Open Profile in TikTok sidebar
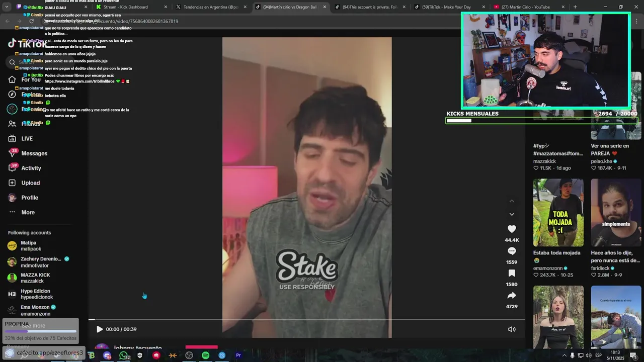644x362 pixels. pos(23,198)
